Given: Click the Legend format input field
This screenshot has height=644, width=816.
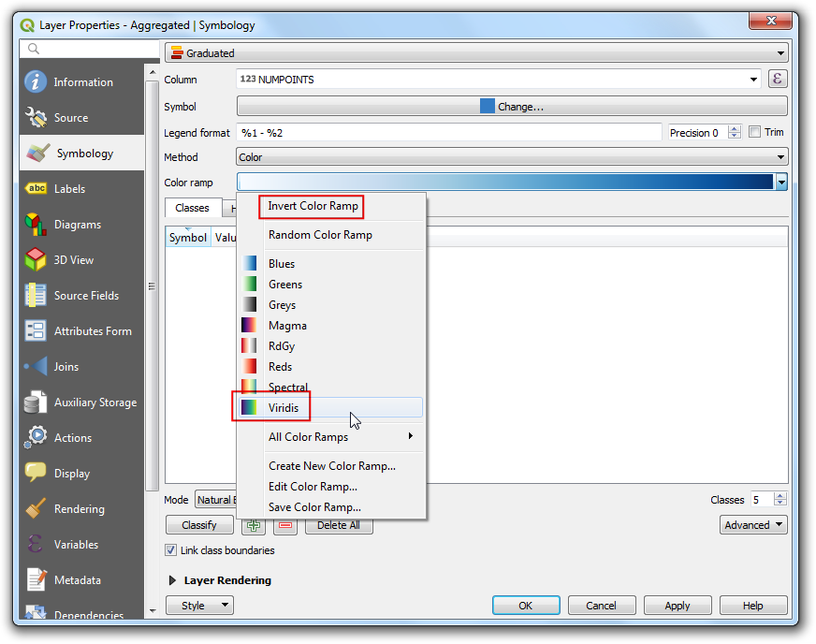Looking at the screenshot, I should pos(449,132).
